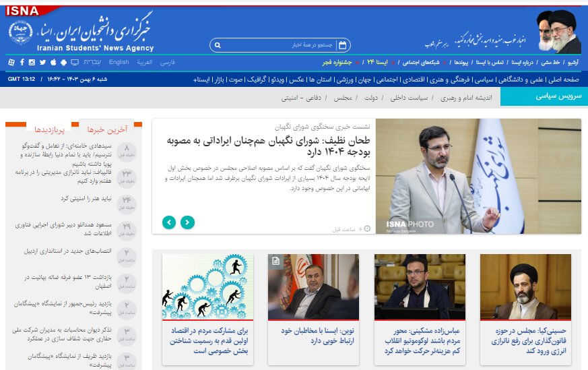
Task: Open the دولت subcategory
Action: click(371, 98)
